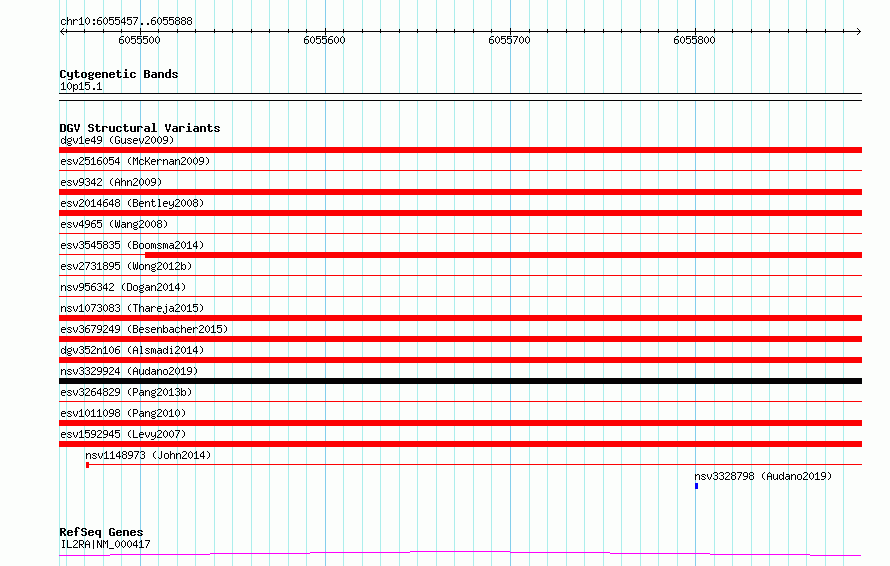Click the red start tick of nsv1148973

coord(87,465)
